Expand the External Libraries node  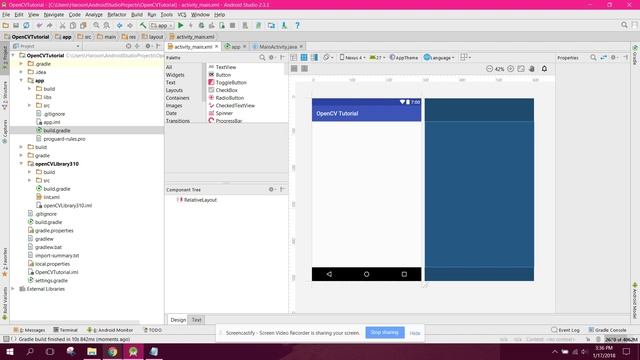click(13, 289)
